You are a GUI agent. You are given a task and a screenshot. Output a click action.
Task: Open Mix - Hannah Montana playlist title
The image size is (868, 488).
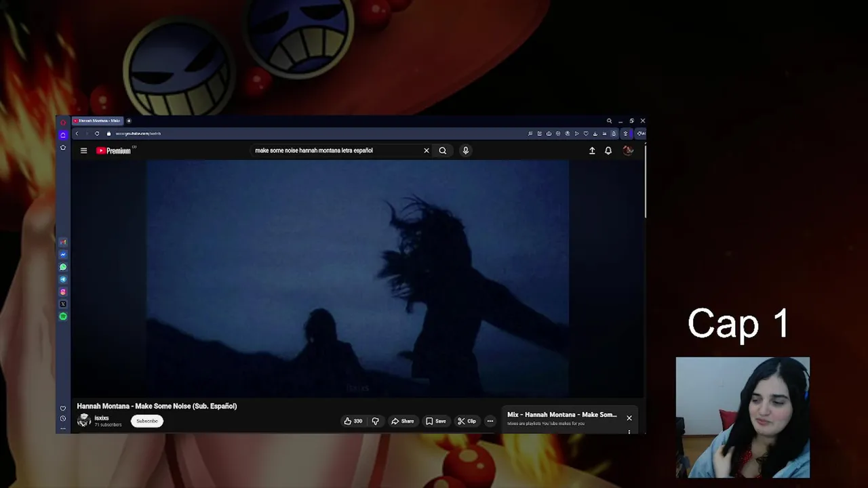[x=562, y=415]
